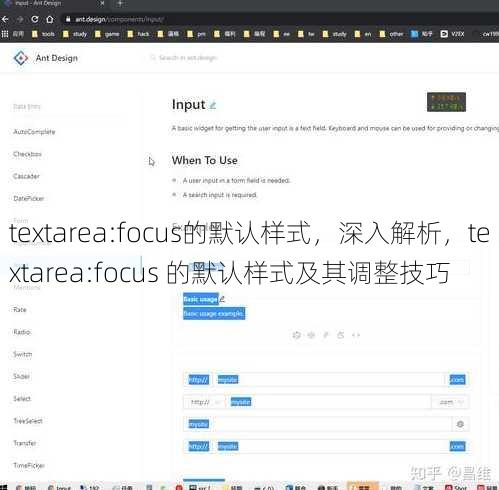
Task: Open Radio in the sidebar
Action: 22,332
